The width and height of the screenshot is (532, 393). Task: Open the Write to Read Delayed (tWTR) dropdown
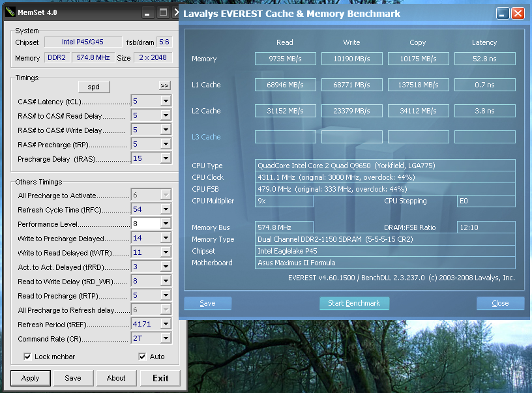click(166, 252)
